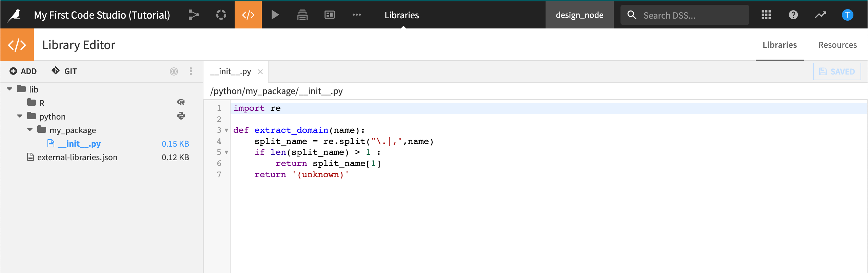Open the vertical dots menu in file panel

point(191,71)
